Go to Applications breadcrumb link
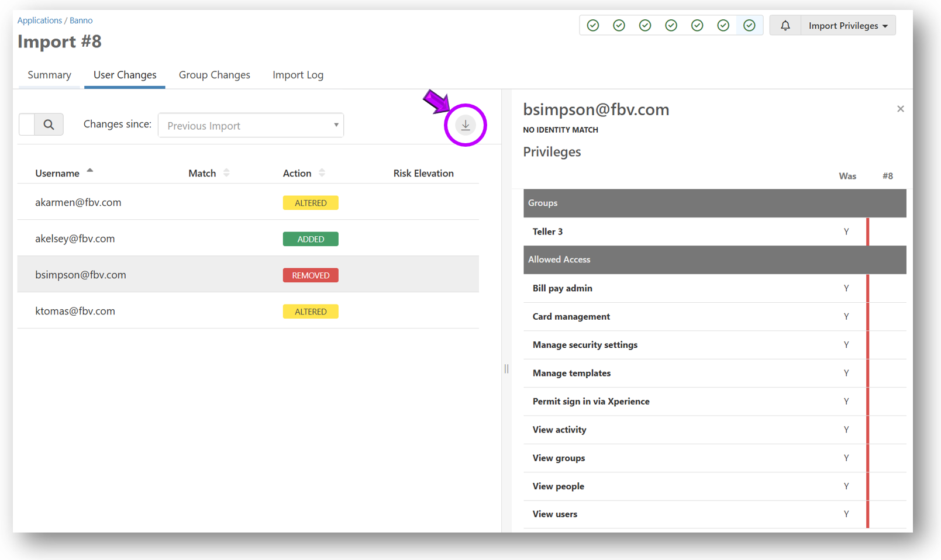This screenshot has height=560, width=941. click(x=39, y=20)
